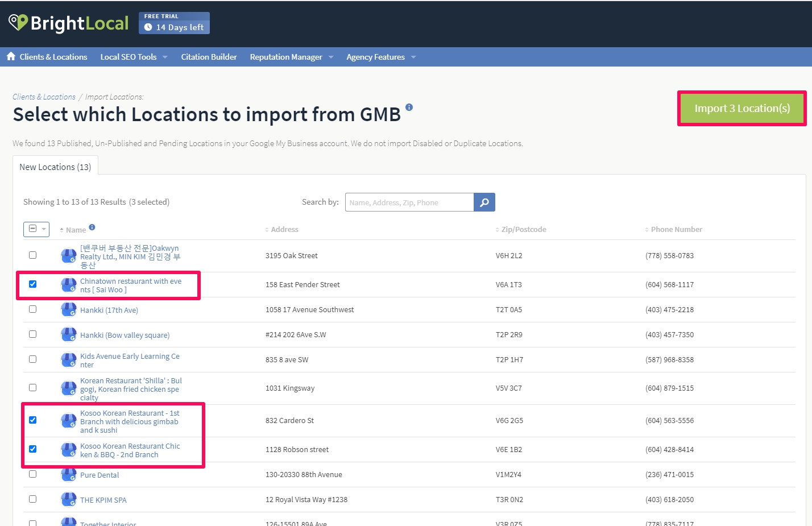
Task: Click GMB store icon for Kosoo 2nd Branch
Action: tap(69, 450)
